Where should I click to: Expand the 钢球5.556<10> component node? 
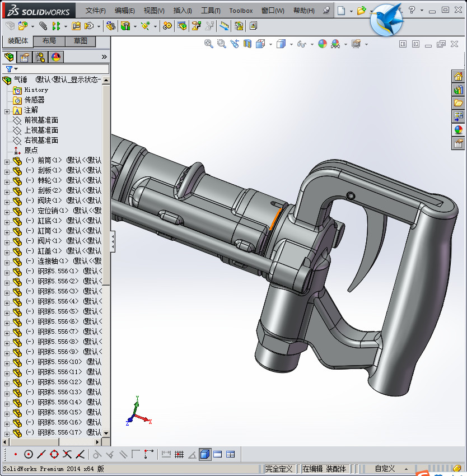(7, 363)
